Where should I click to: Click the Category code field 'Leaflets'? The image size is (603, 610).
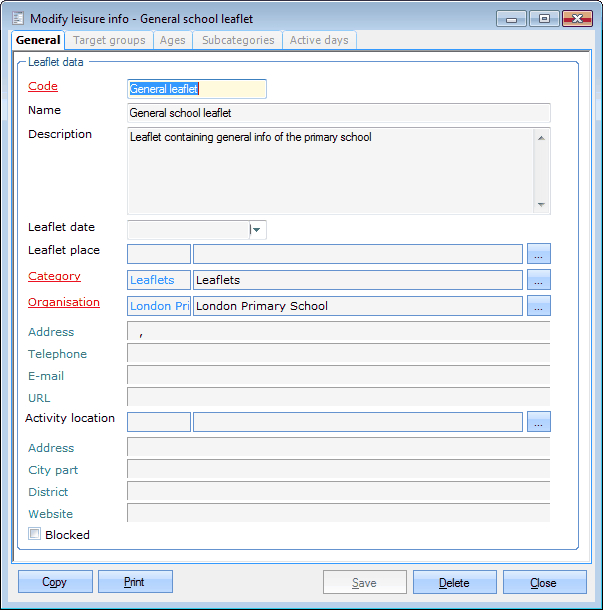pyautogui.click(x=159, y=280)
